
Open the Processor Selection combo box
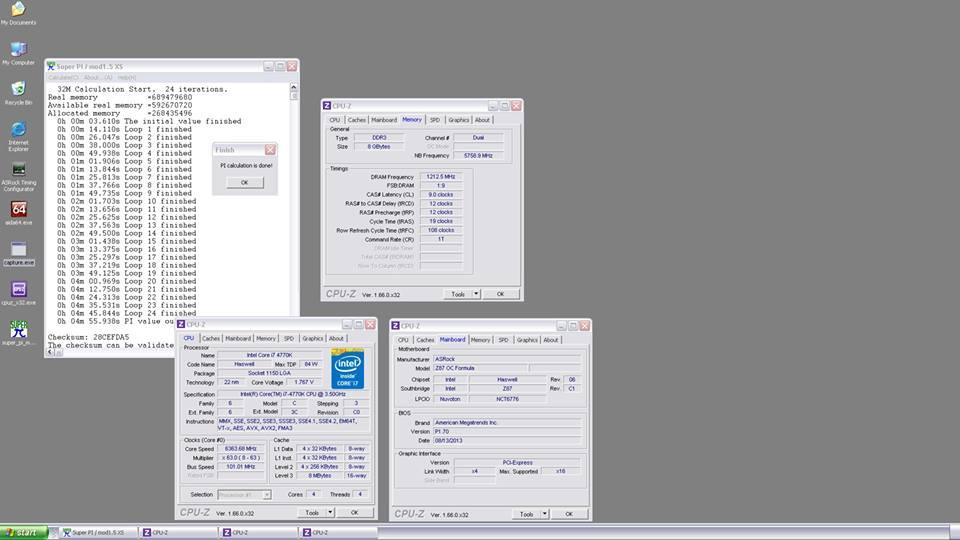244,495
